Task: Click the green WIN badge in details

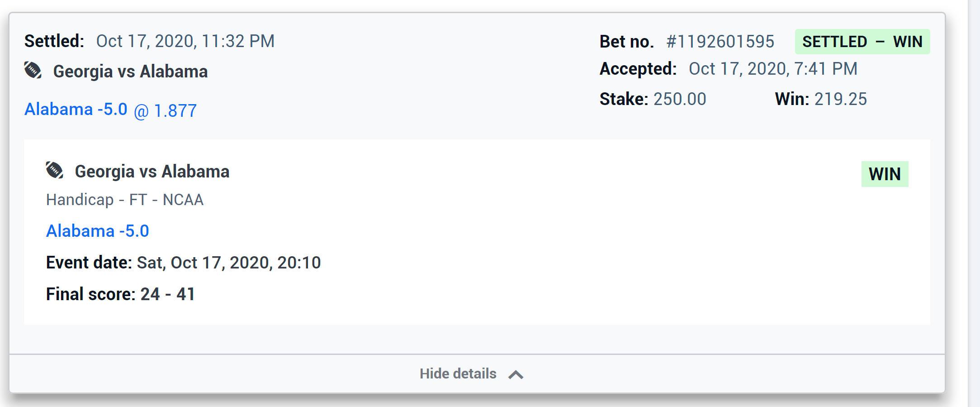Action: pos(885,174)
